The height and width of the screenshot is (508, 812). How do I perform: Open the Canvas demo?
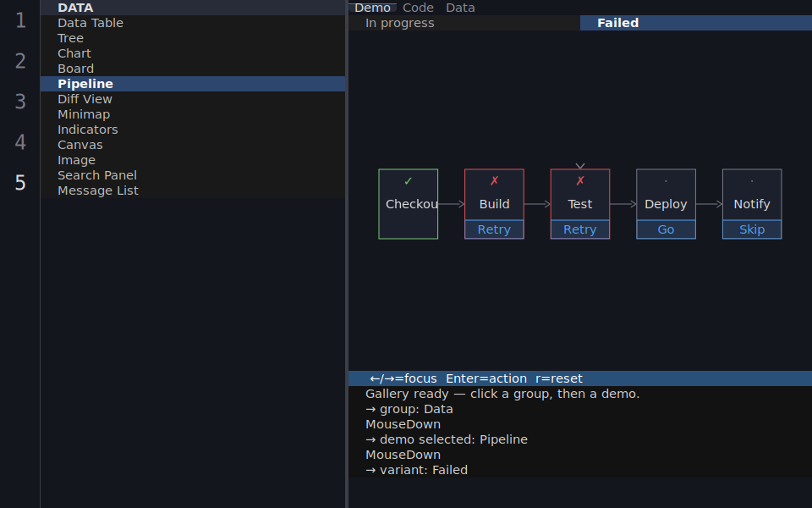(193, 145)
